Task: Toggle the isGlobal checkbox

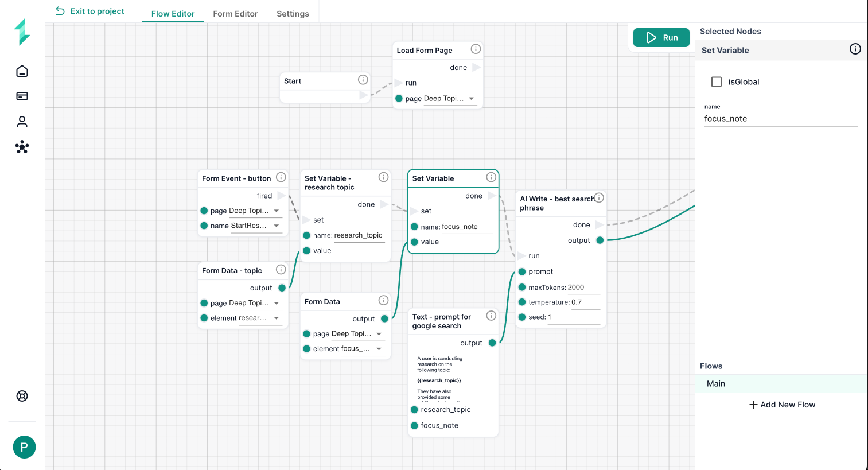Action: (717, 82)
